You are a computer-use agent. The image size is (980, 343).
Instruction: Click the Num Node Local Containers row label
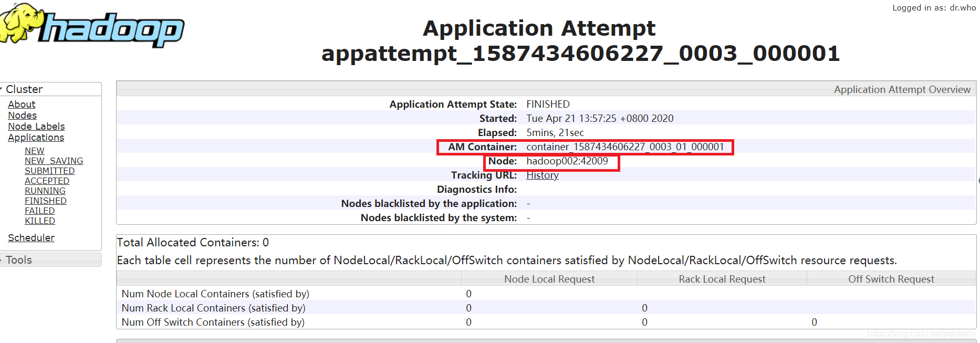[215, 294]
